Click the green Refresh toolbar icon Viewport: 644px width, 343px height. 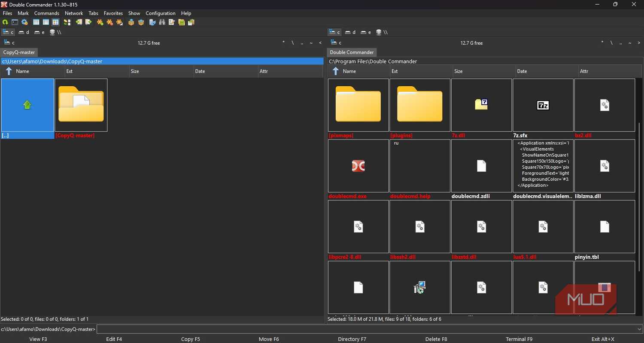[x=5, y=22]
